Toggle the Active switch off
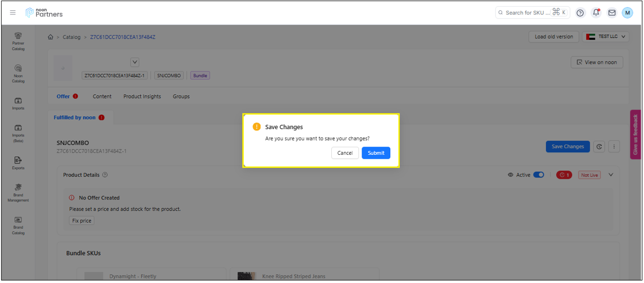Viewport: 644px width, 283px height. tap(538, 175)
